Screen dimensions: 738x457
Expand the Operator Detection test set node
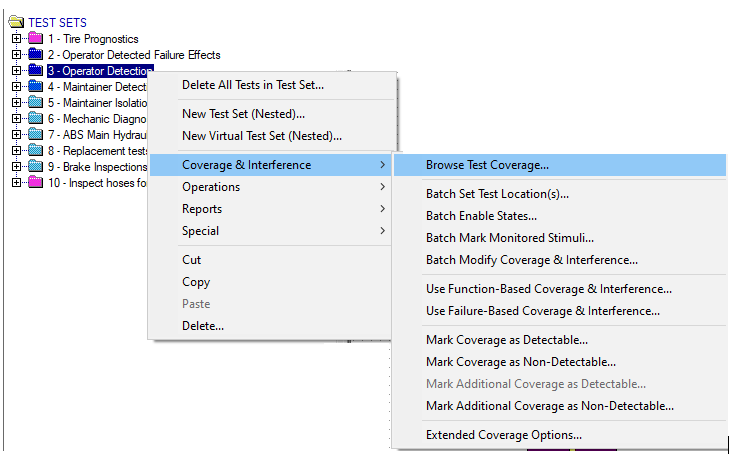point(16,71)
